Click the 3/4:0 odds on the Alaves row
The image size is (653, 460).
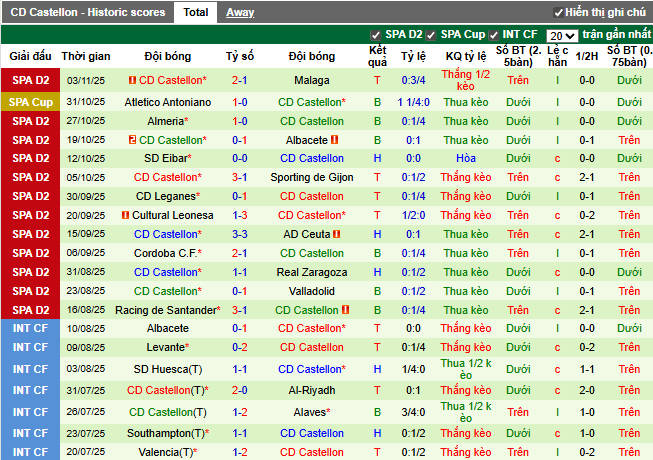(x=413, y=413)
